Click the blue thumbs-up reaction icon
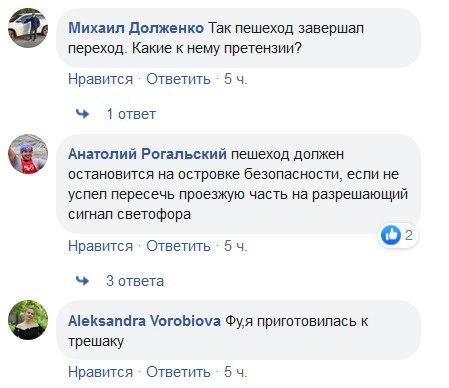This screenshot has width=449, height=388. [391, 235]
